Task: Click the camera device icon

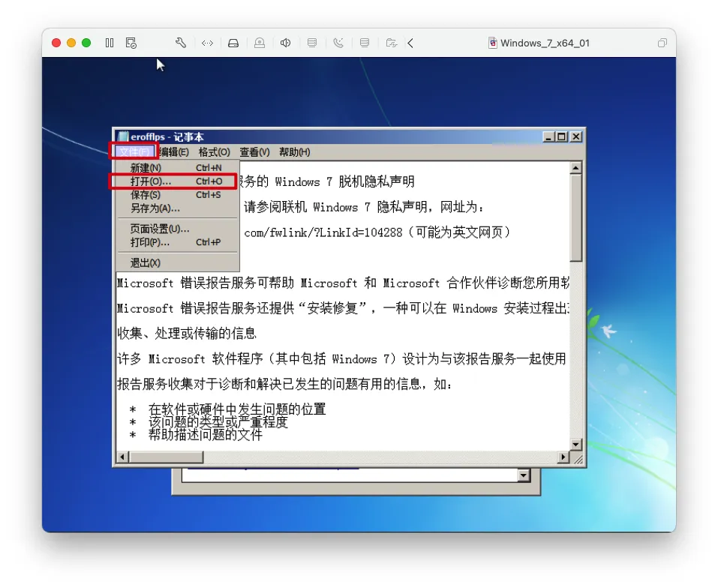Action: click(260, 43)
